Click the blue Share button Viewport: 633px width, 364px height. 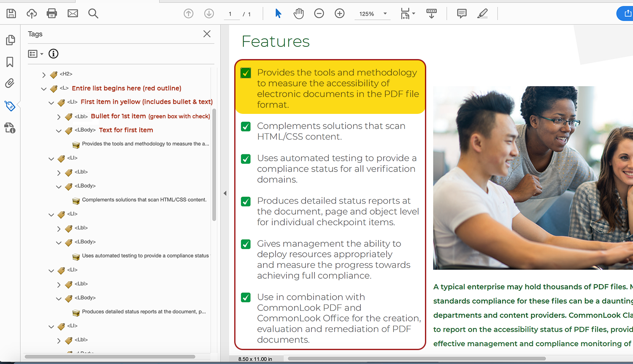(625, 13)
